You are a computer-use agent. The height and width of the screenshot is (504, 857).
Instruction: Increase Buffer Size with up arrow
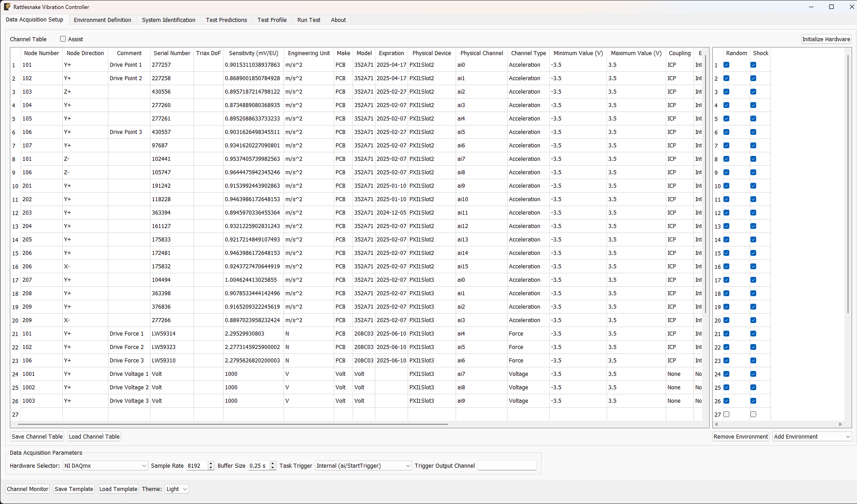pyautogui.click(x=273, y=464)
